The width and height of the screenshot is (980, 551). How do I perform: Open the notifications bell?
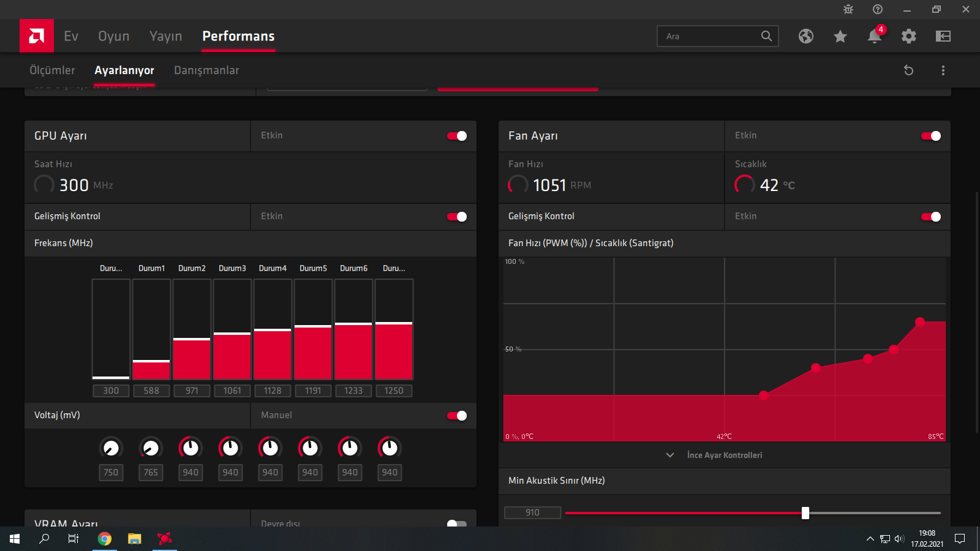pos(875,37)
